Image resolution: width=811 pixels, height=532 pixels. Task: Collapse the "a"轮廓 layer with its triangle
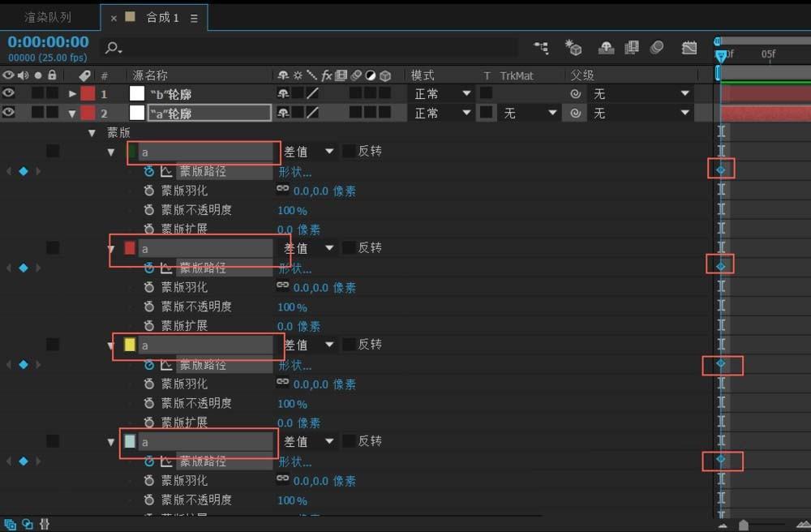[73, 113]
